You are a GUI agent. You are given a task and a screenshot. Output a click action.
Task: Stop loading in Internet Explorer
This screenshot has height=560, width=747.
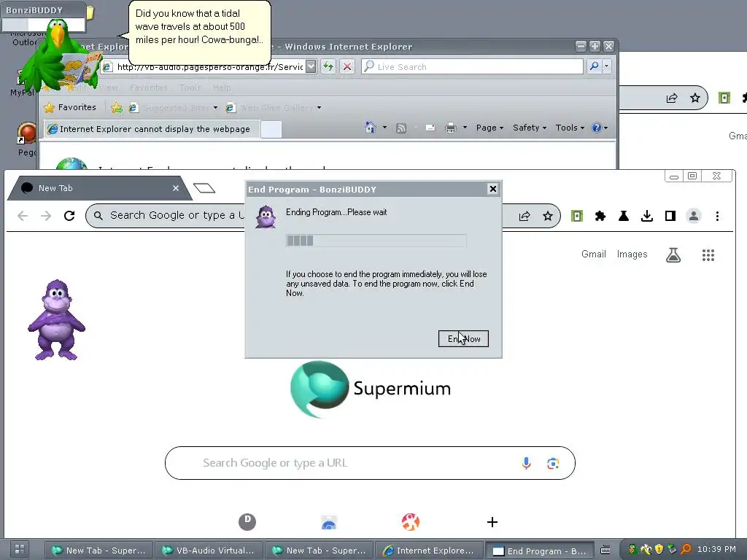[347, 66]
